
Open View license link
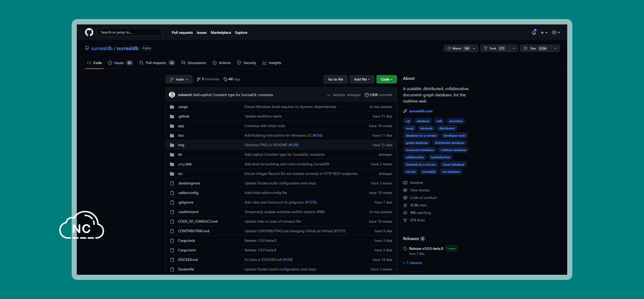(420, 190)
